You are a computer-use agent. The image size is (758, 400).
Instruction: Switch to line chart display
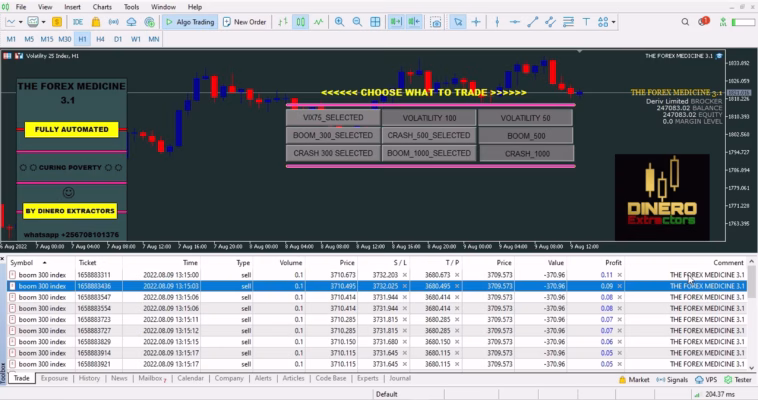(318, 22)
